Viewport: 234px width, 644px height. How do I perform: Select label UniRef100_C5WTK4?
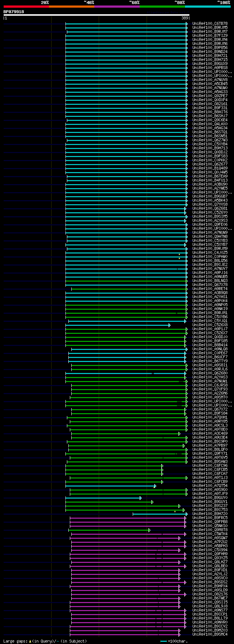click(x=210, y=534)
